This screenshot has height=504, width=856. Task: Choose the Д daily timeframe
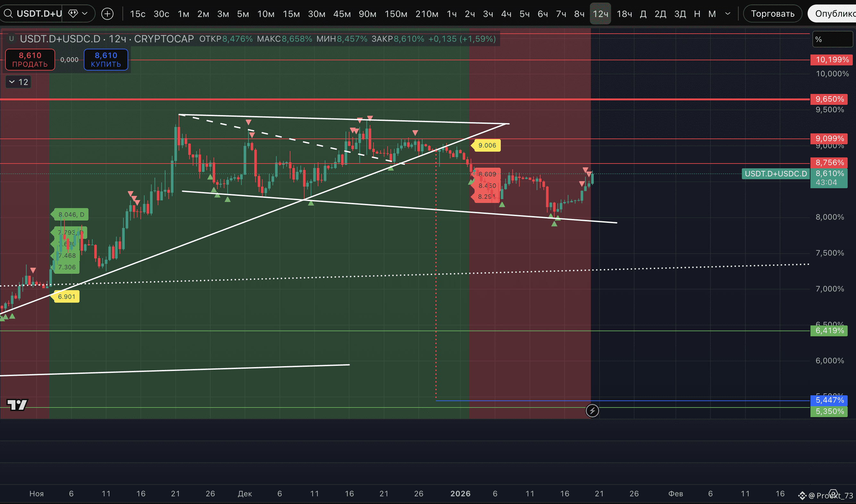(x=643, y=13)
